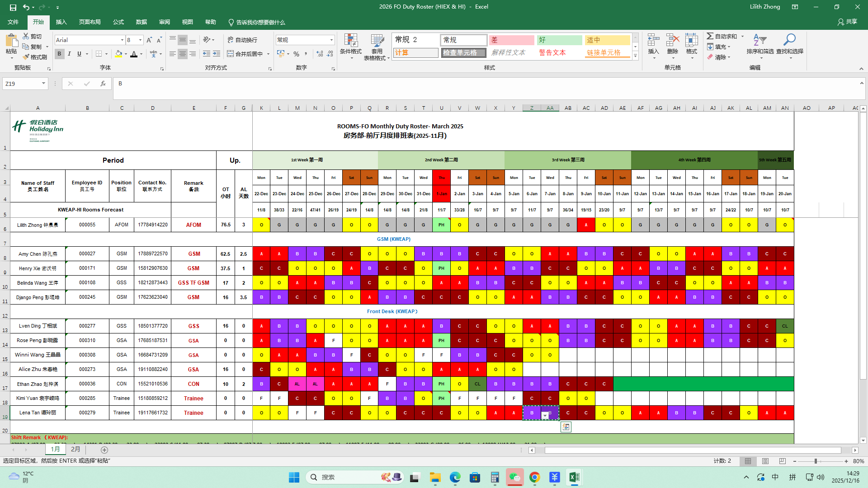Expand the number format (常规) dropdown
This screenshot has width=868, height=488.
(x=331, y=40)
